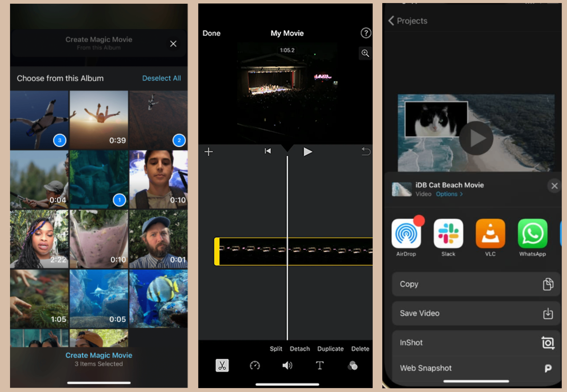
Task: Open the Filters effects tool
Action: [x=352, y=365]
